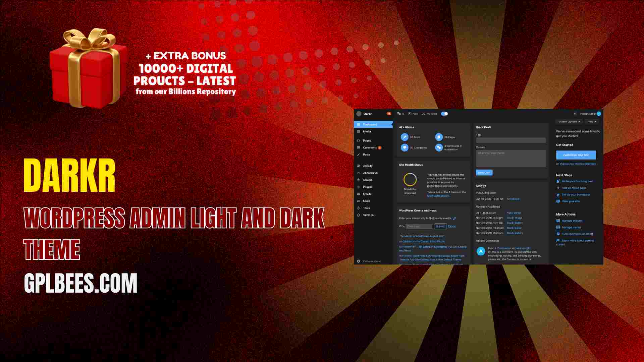This screenshot has width=644, height=362.
Task: Click the Users icon in the sidebar
Action: pyautogui.click(x=359, y=201)
